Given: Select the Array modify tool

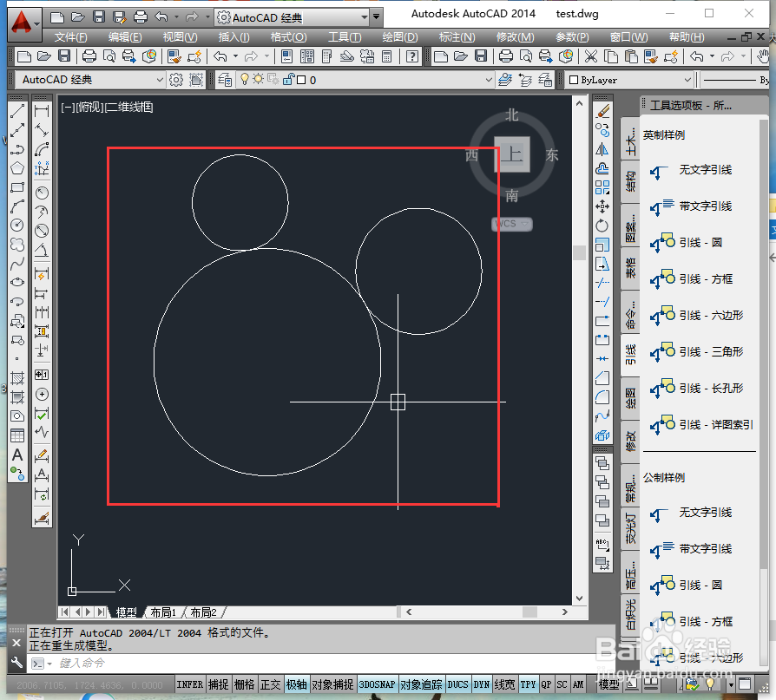Looking at the screenshot, I should tap(602, 187).
